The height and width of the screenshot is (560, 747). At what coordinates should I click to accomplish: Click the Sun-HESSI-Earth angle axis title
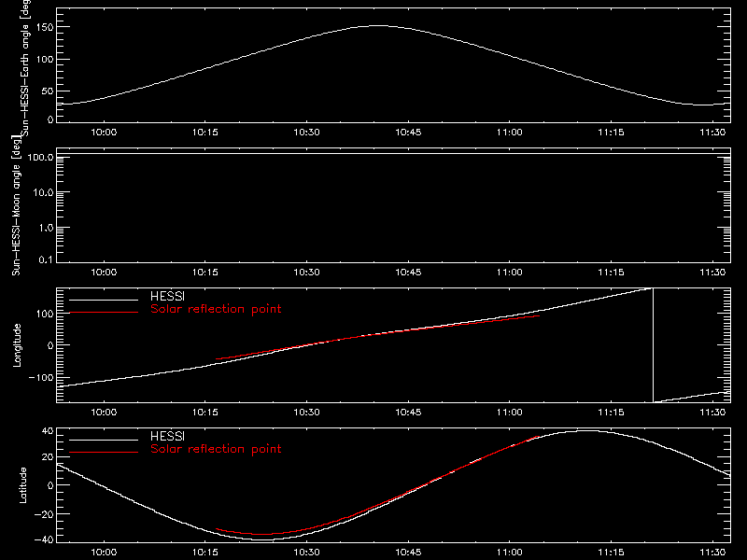click(x=25, y=66)
